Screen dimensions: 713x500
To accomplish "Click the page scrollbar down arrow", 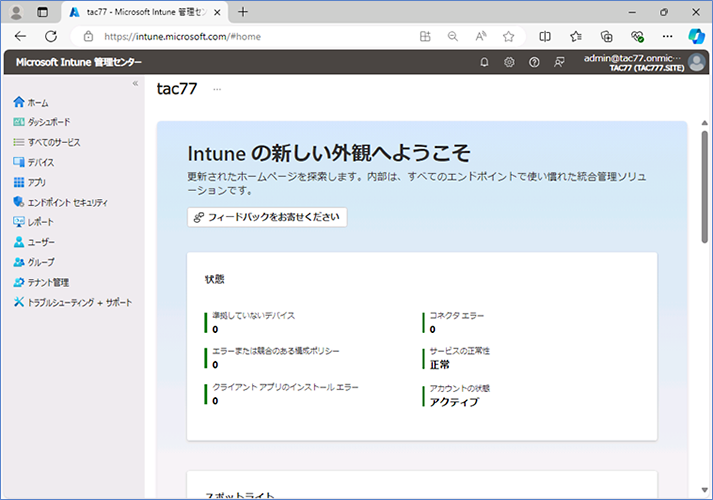I will tap(704, 490).
